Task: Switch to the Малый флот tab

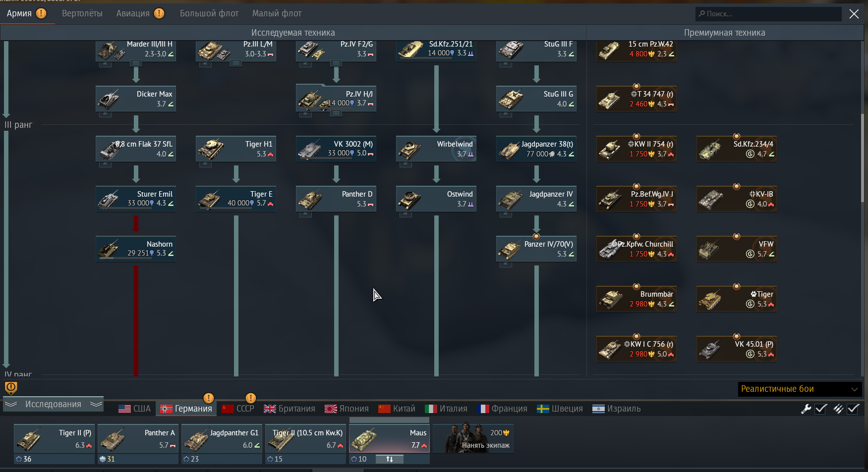Action: click(x=277, y=13)
